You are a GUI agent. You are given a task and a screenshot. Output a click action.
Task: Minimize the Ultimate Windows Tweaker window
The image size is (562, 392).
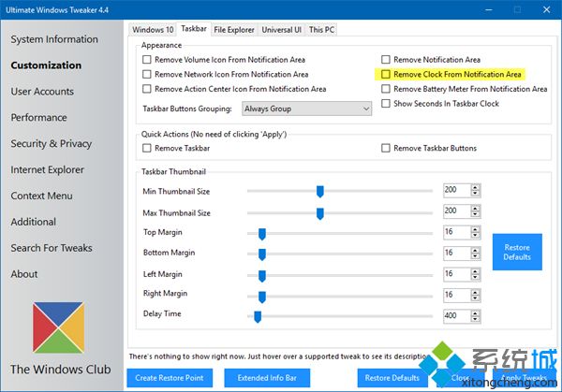[x=489, y=9]
